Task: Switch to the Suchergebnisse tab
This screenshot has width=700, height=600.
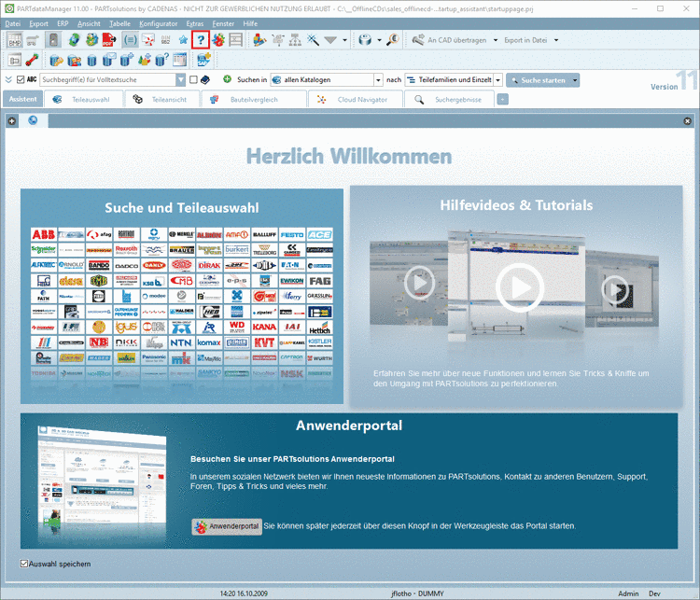Action: click(x=450, y=100)
